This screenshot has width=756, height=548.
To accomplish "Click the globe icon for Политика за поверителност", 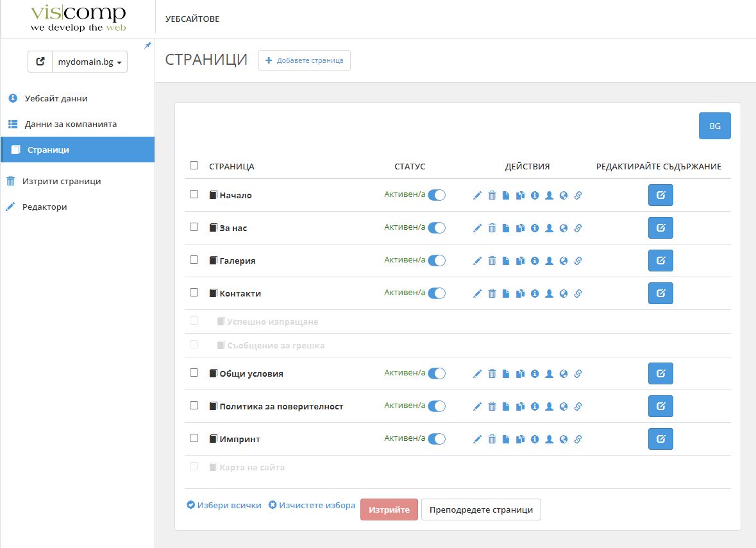I will pyautogui.click(x=564, y=407).
